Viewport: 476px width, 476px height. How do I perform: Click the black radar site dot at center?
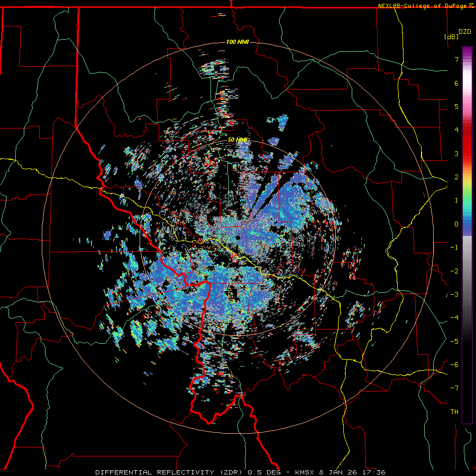coord(237,237)
